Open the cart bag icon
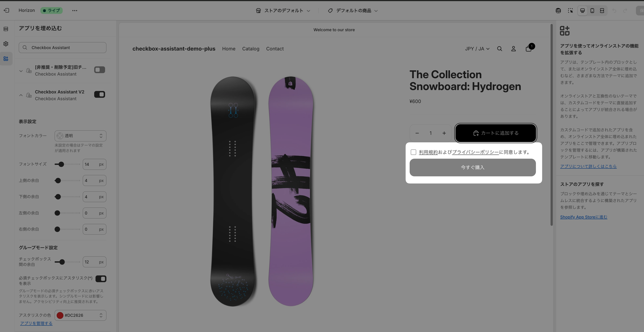This screenshot has width=644, height=332. coord(528,49)
